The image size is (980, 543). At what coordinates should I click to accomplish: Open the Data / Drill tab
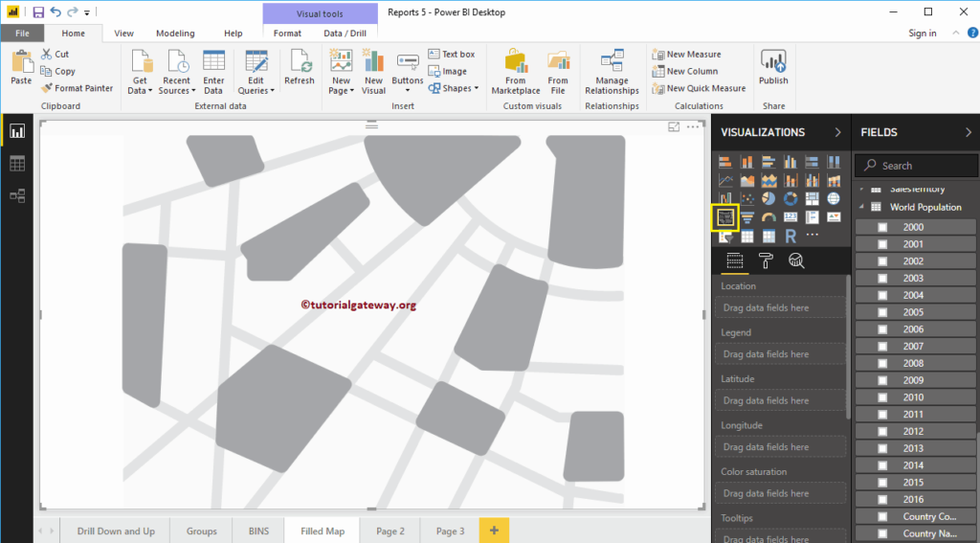345,34
